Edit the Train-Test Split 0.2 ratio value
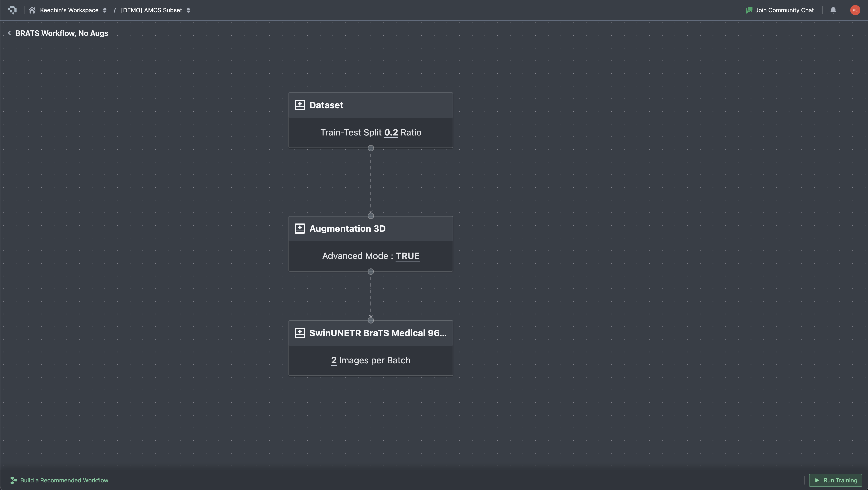This screenshot has height=490, width=868. [x=391, y=132]
